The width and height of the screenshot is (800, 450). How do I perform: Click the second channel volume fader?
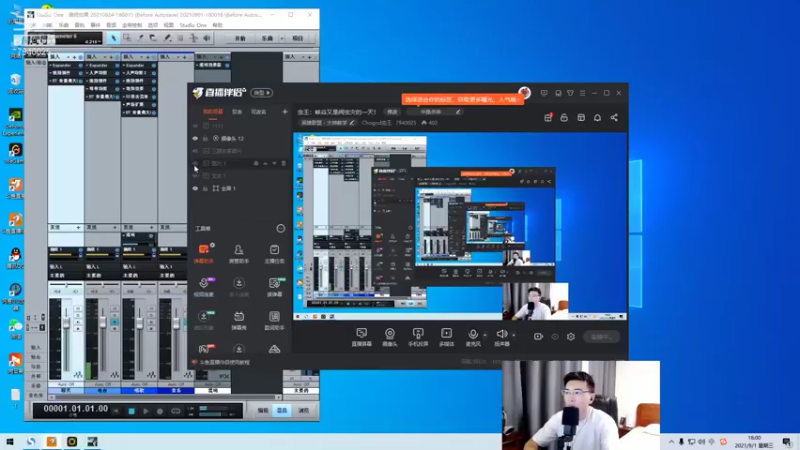(103, 322)
